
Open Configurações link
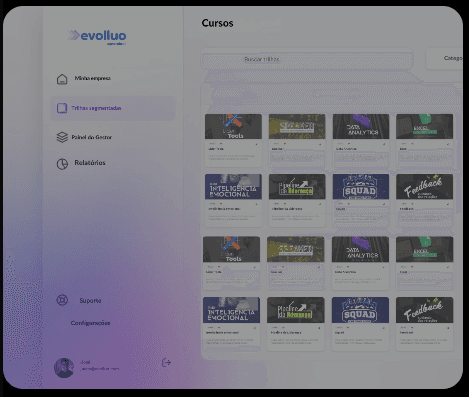(90, 323)
